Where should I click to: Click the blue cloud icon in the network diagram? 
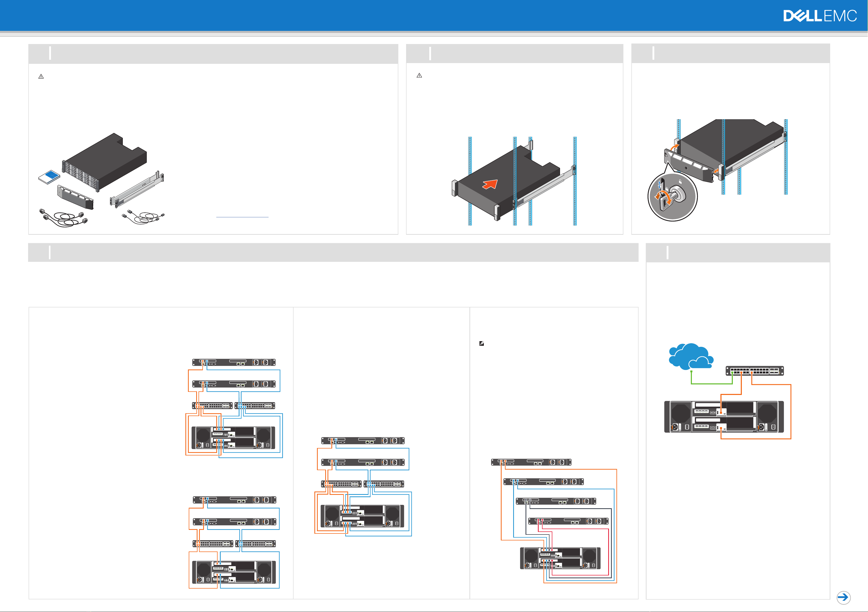click(691, 356)
